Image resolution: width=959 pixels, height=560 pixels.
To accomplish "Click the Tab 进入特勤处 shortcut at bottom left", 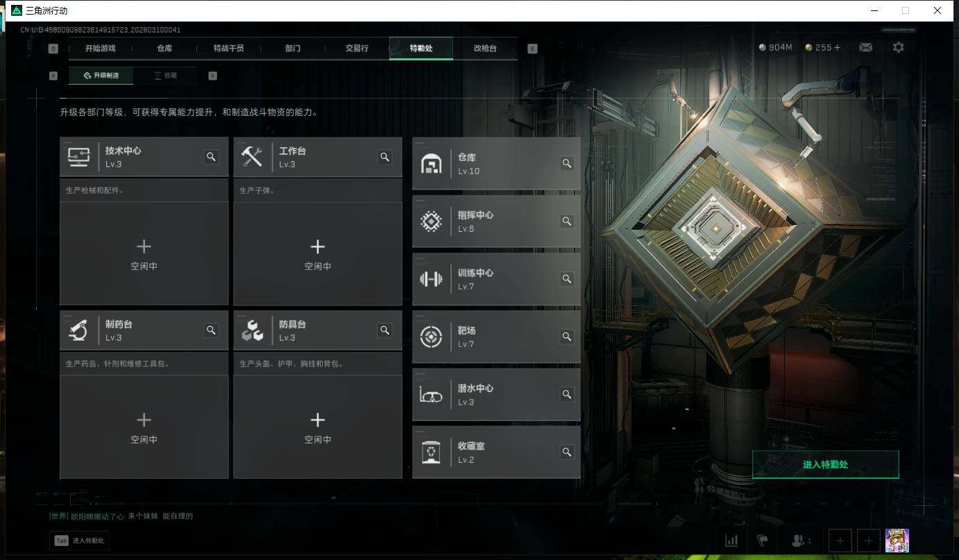I will [79, 540].
